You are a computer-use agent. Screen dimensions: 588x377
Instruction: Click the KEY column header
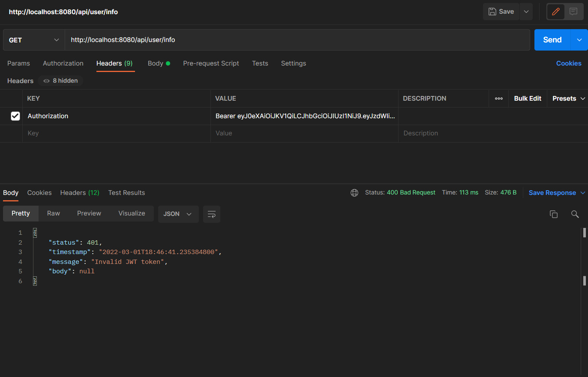coord(117,99)
